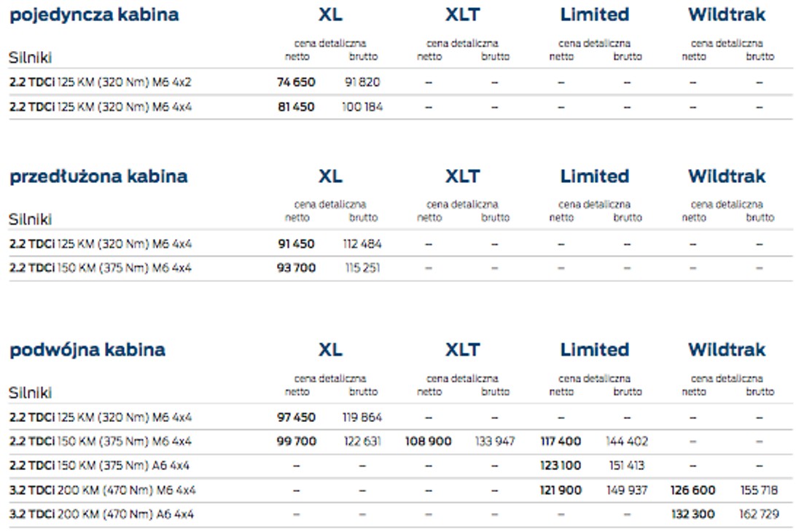Click gross price 100 184 in single cab
Screen dimensions: 796x532
point(362,106)
